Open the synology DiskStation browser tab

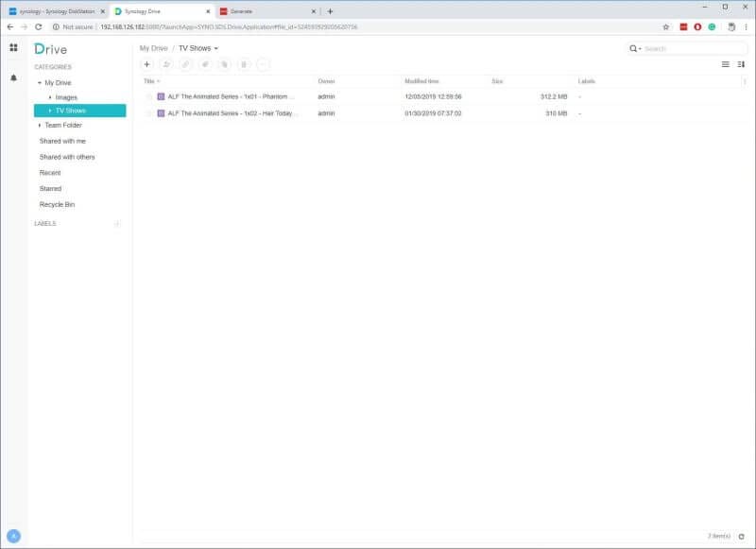click(57, 13)
